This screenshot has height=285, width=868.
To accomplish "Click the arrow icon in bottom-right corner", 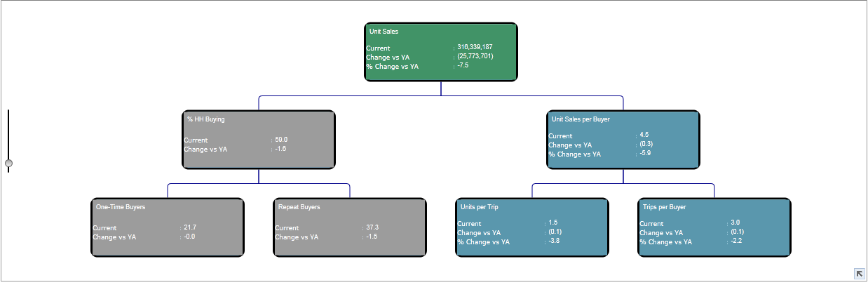I will pos(859,274).
